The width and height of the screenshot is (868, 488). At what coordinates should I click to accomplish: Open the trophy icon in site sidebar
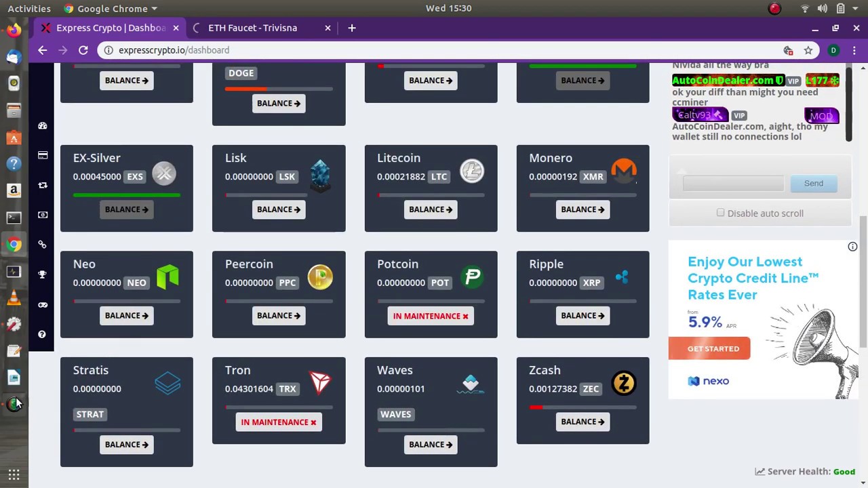(x=43, y=274)
